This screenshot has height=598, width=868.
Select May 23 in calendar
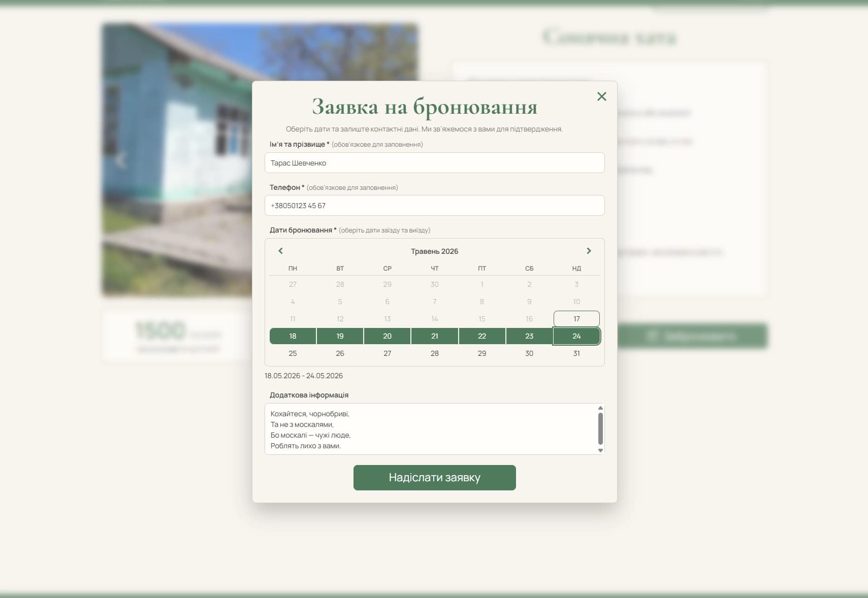pyautogui.click(x=529, y=336)
